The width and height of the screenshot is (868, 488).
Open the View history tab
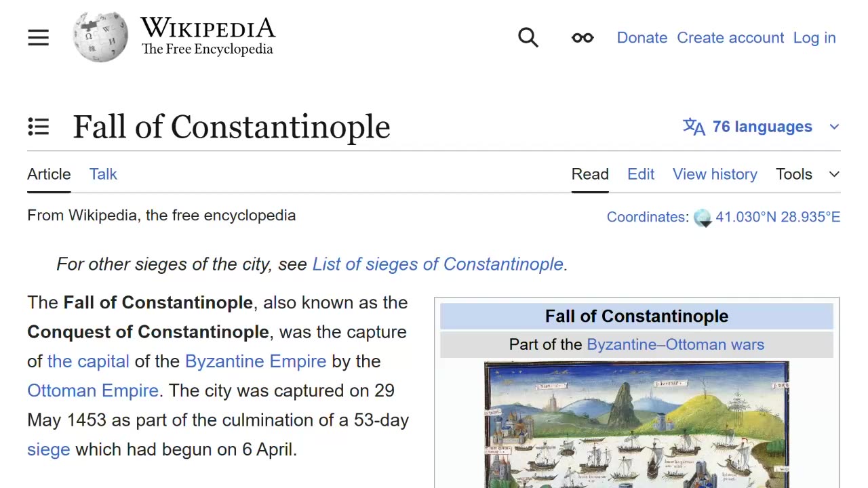click(715, 174)
